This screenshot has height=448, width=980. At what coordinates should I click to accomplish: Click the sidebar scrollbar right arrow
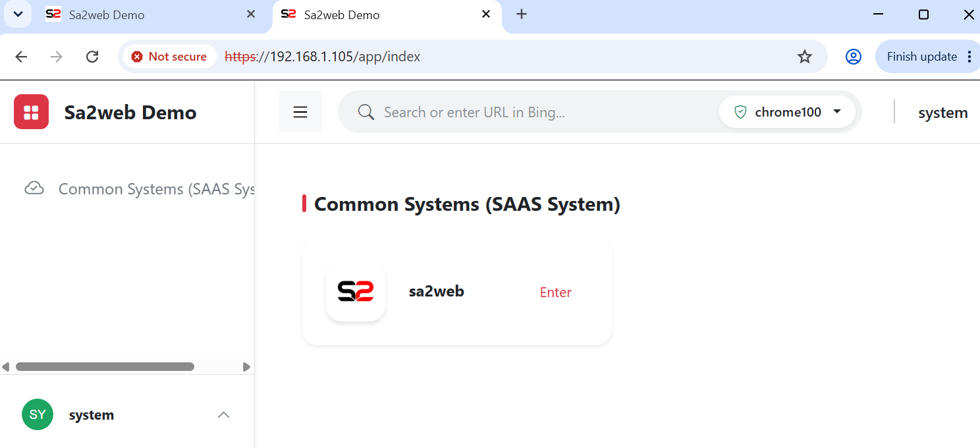[x=247, y=367]
